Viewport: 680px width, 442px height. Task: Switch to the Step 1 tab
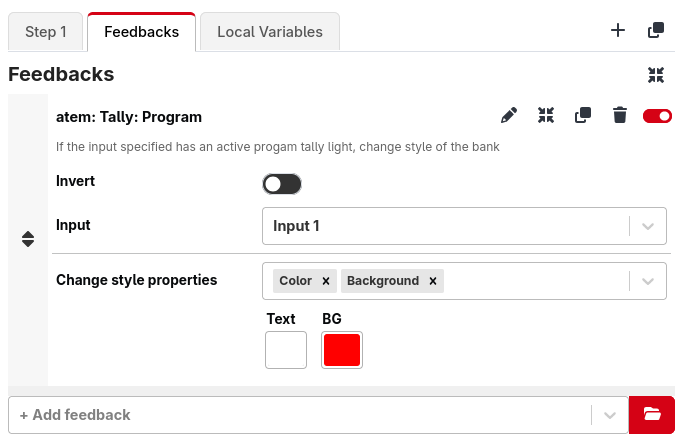pos(46,32)
